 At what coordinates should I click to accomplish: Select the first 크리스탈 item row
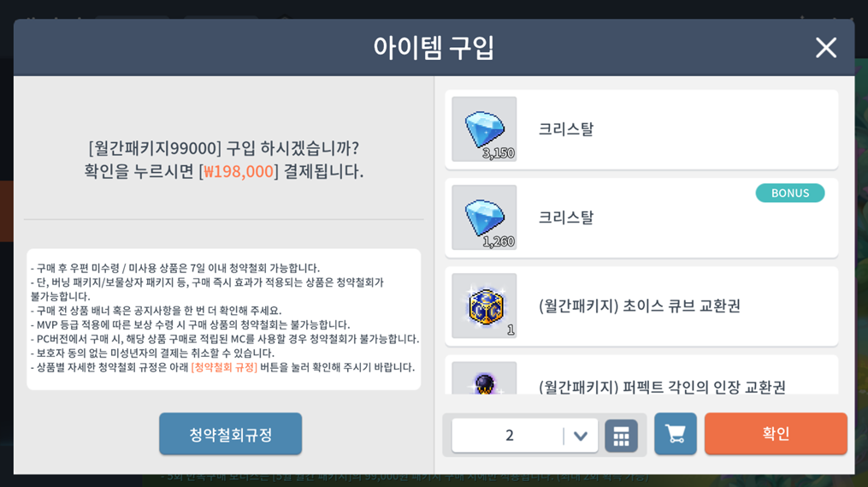pyautogui.click(x=641, y=129)
